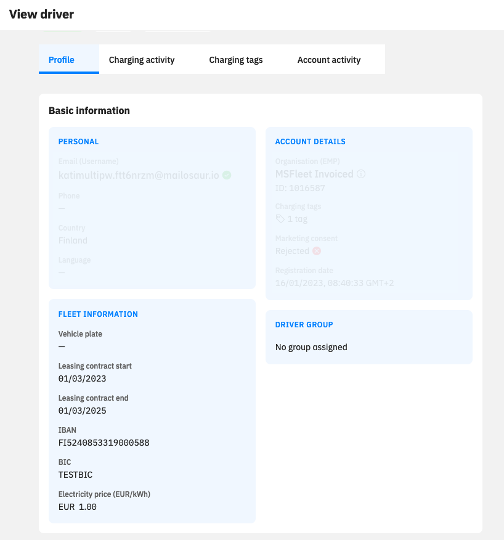Viewport: 504px width, 540px height.
Task: Click the Fleet Information section heading
Action: pos(98,314)
